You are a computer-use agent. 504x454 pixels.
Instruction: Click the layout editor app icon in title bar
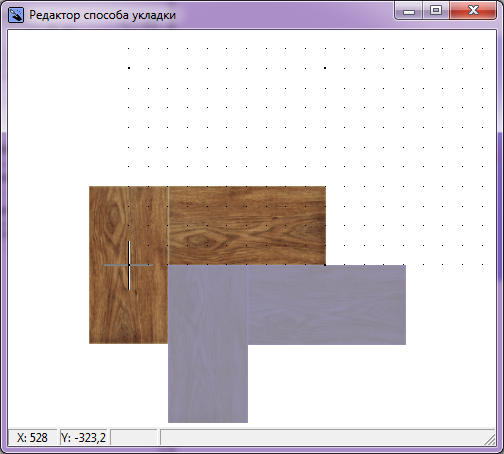tap(16, 15)
